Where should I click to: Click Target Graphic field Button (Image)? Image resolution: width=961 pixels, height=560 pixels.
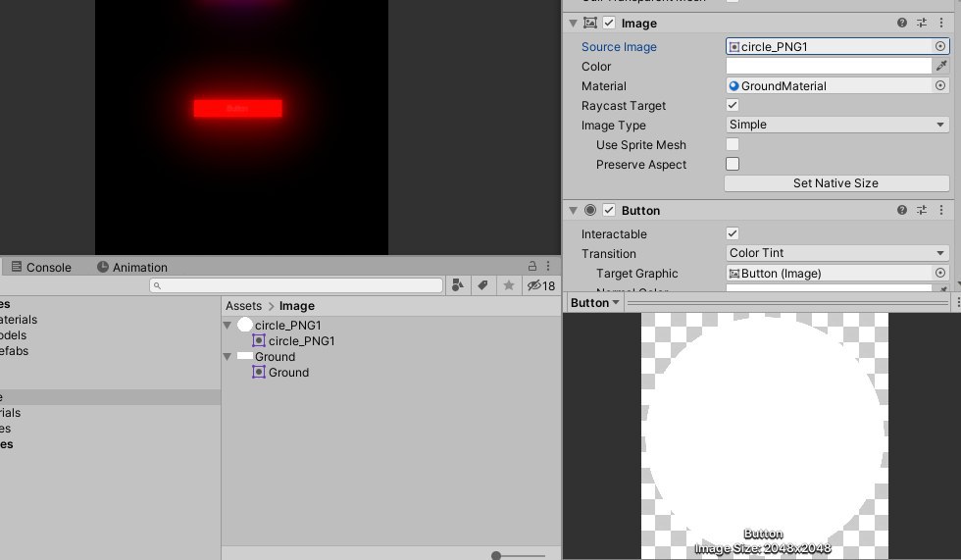coord(830,273)
